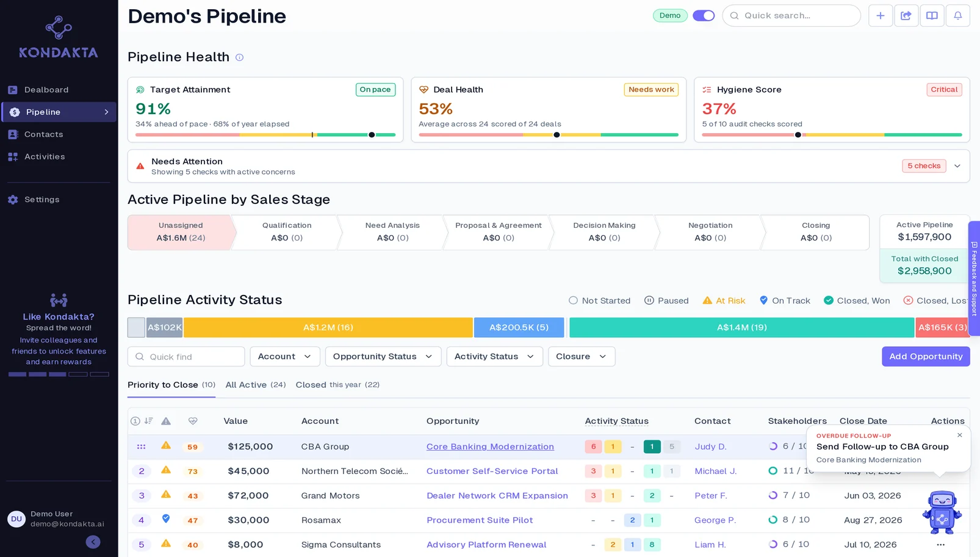This screenshot has width=980, height=557.
Task: Open the Activity Status dropdown
Action: [494, 357]
